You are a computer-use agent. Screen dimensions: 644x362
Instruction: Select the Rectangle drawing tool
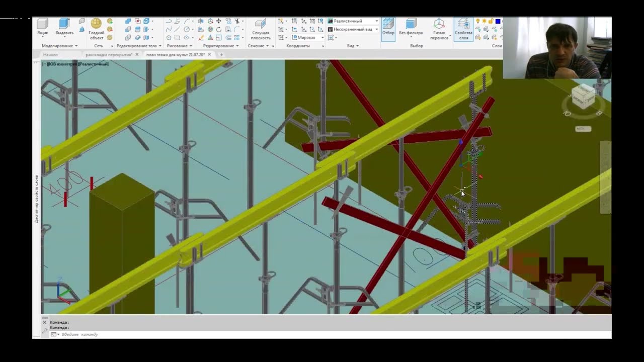click(x=177, y=38)
